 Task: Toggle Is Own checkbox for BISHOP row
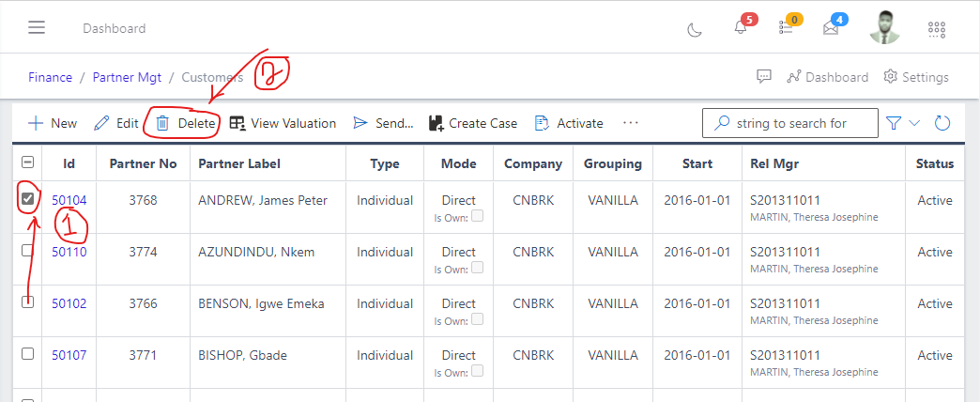pyautogui.click(x=478, y=371)
